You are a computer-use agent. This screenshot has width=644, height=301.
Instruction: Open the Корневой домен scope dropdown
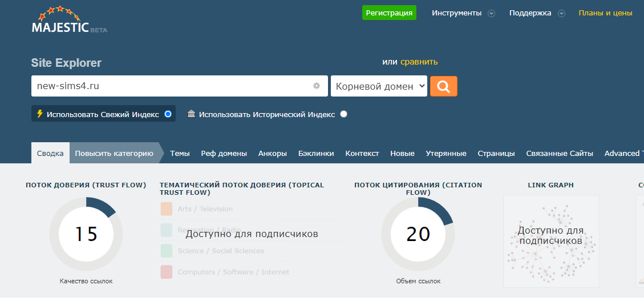coord(379,86)
